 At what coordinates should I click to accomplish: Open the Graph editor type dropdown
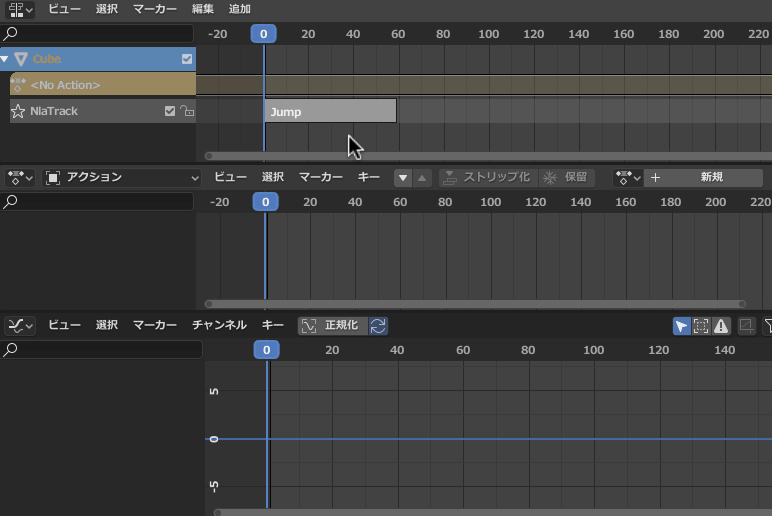20,325
